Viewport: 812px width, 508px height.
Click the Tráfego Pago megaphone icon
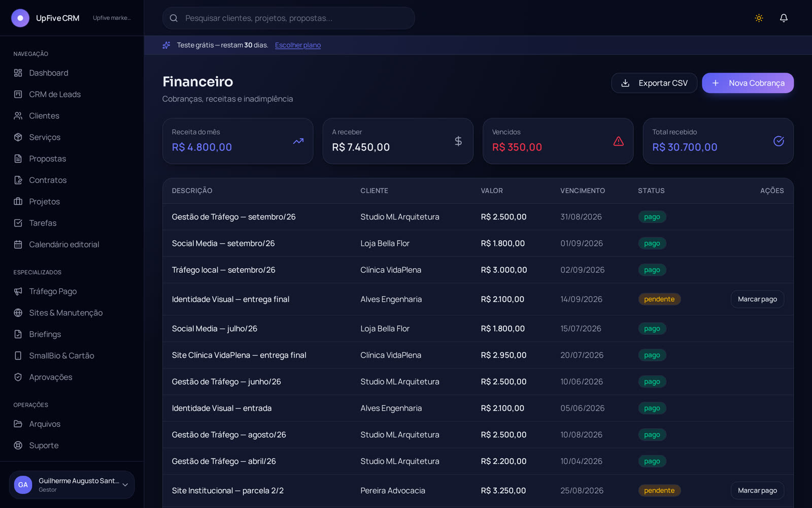click(x=18, y=291)
